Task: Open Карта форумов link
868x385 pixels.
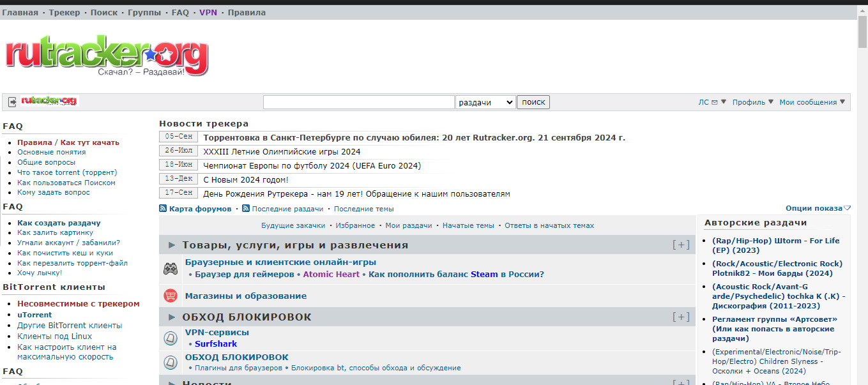Action: click(x=201, y=209)
